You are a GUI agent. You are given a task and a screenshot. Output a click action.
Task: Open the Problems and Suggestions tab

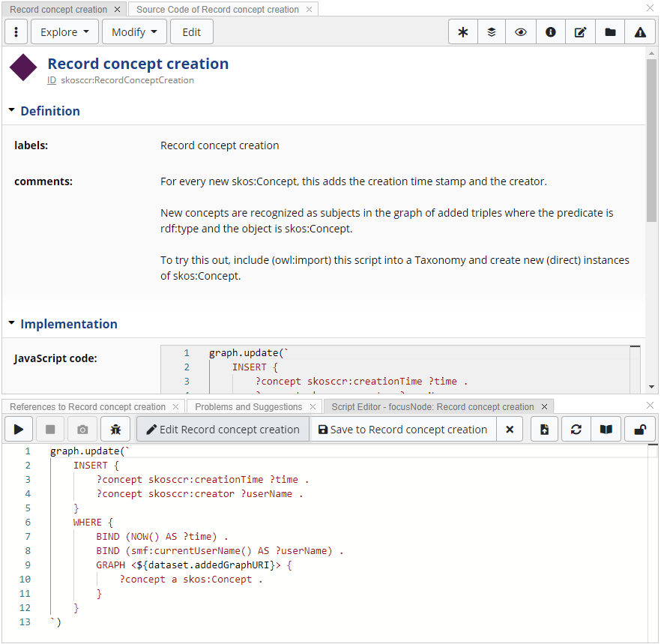click(x=247, y=406)
